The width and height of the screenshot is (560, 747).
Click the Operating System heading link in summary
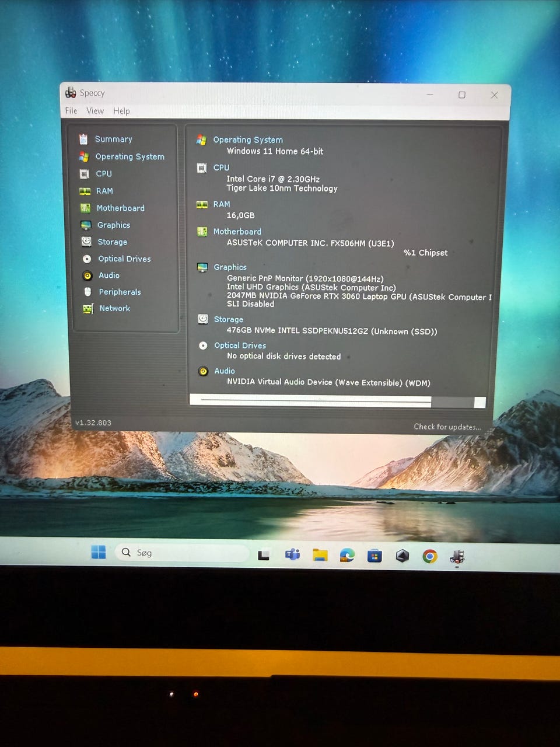248,139
